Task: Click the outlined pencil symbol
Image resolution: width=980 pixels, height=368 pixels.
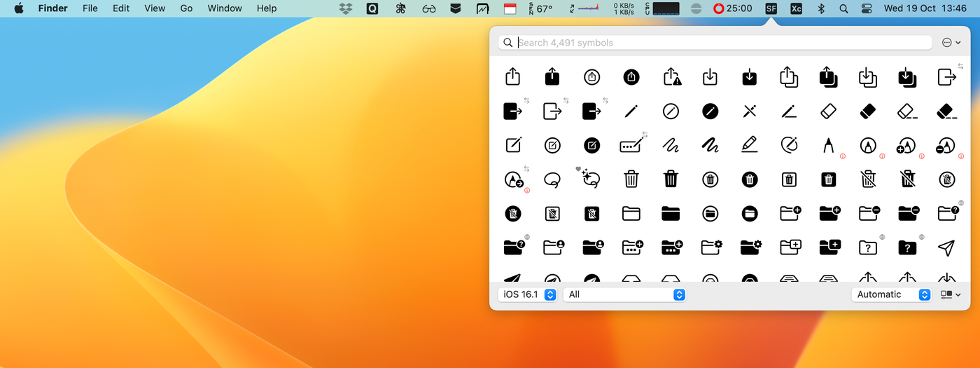Action: [631, 111]
